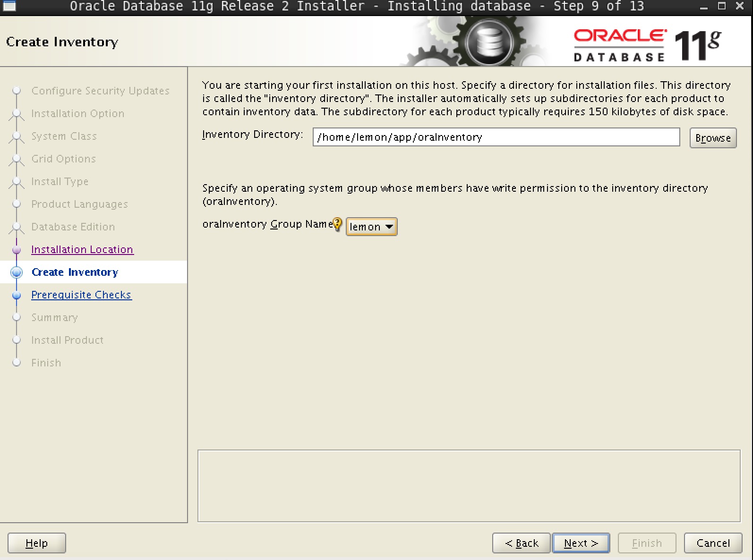This screenshot has height=560, width=753.
Task: Click the Create Inventory page heading
Action: point(62,42)
